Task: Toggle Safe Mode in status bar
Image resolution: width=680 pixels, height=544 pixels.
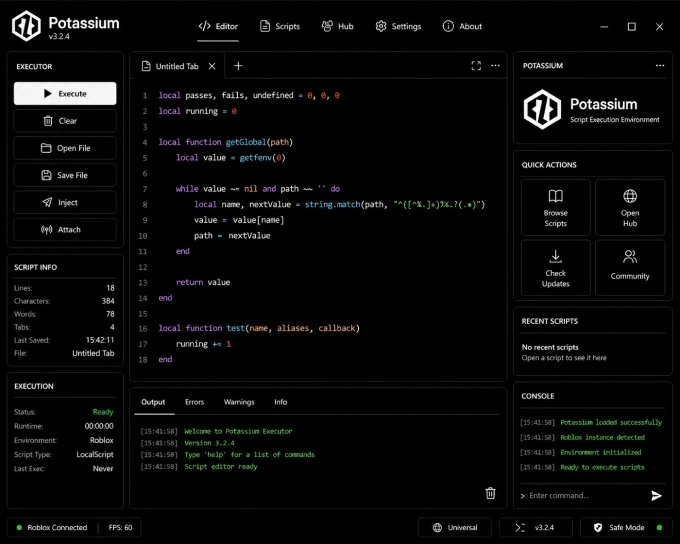Action: (626, 528)
